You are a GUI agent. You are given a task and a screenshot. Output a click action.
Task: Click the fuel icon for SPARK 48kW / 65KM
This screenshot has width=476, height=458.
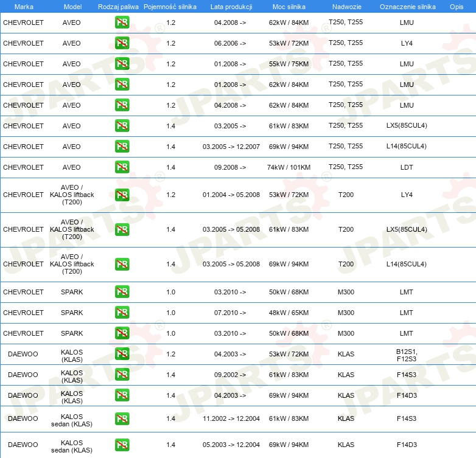click(122, 313)
